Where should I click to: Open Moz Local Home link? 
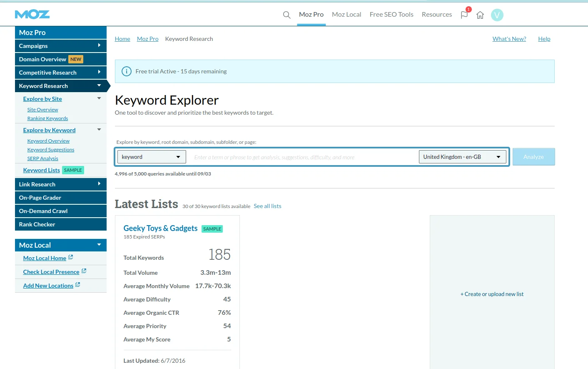[x=45, y=258]
